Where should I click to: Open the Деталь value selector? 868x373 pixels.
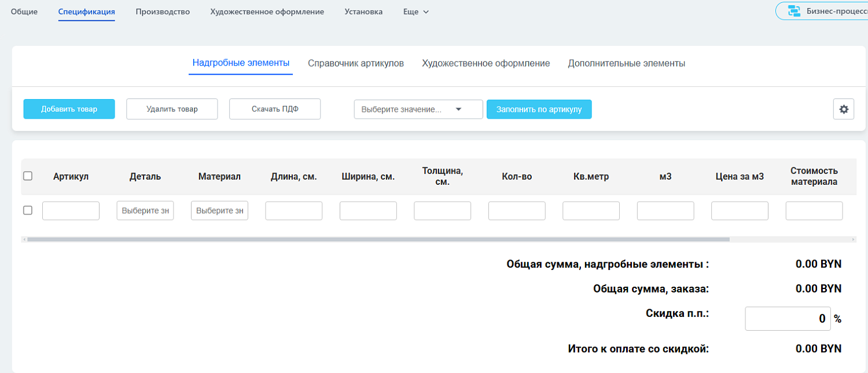(x=145, y=210)
